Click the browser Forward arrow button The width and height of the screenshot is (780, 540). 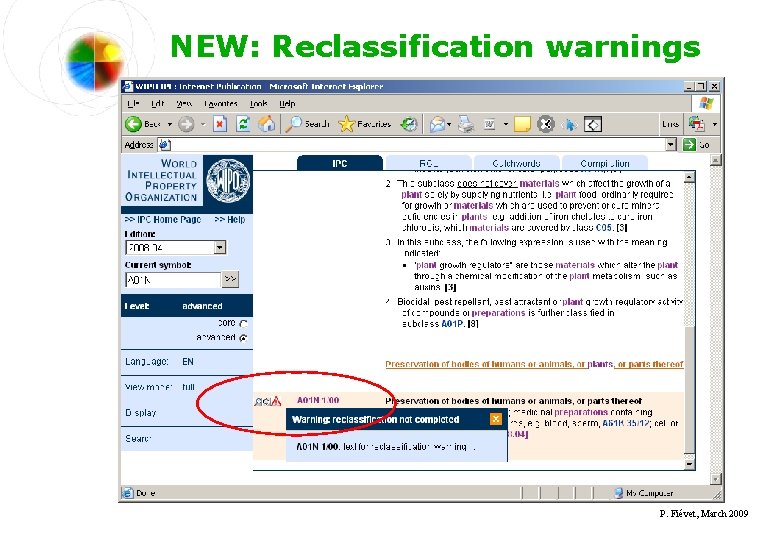(x=186, y=124)
